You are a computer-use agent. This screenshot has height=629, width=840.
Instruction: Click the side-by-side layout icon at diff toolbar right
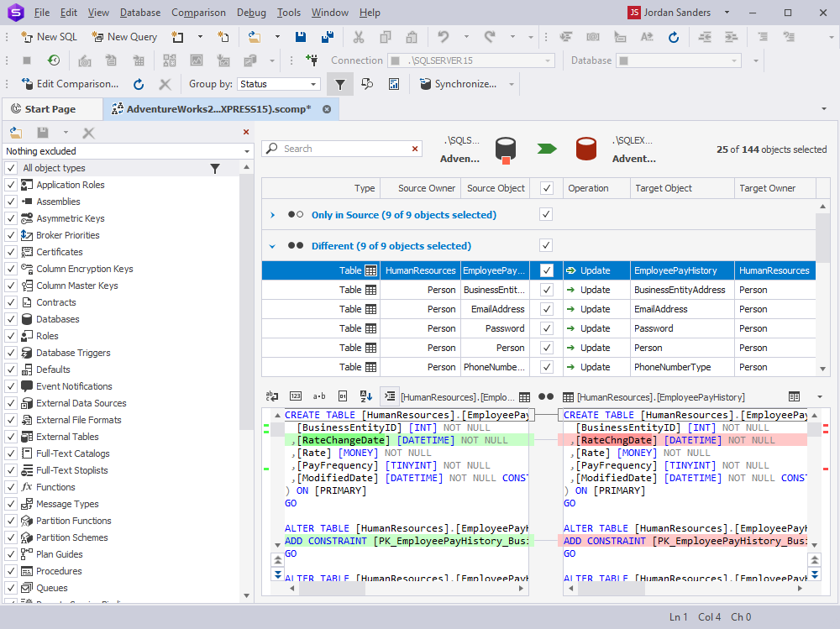794,396
